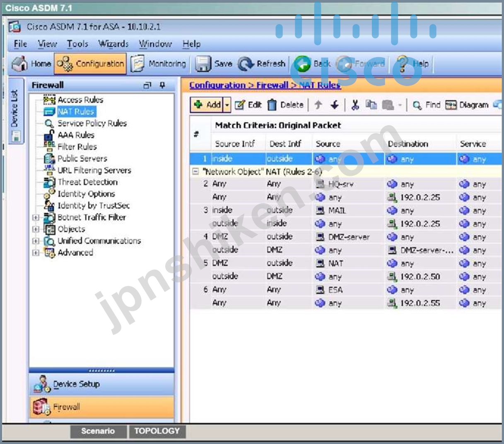
Task: Click the Service column header
Action: 473,144
